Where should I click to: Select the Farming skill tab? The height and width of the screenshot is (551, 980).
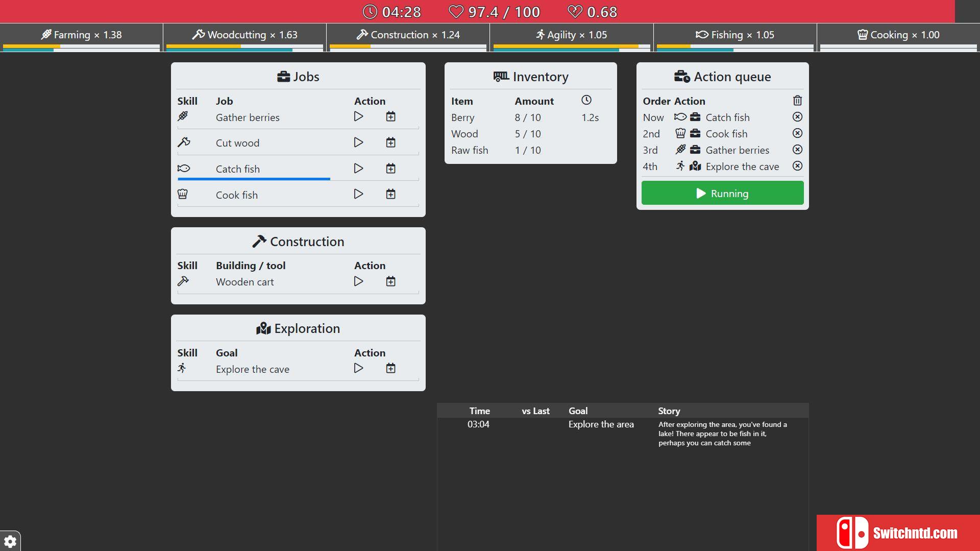click(x=81, y=37)
